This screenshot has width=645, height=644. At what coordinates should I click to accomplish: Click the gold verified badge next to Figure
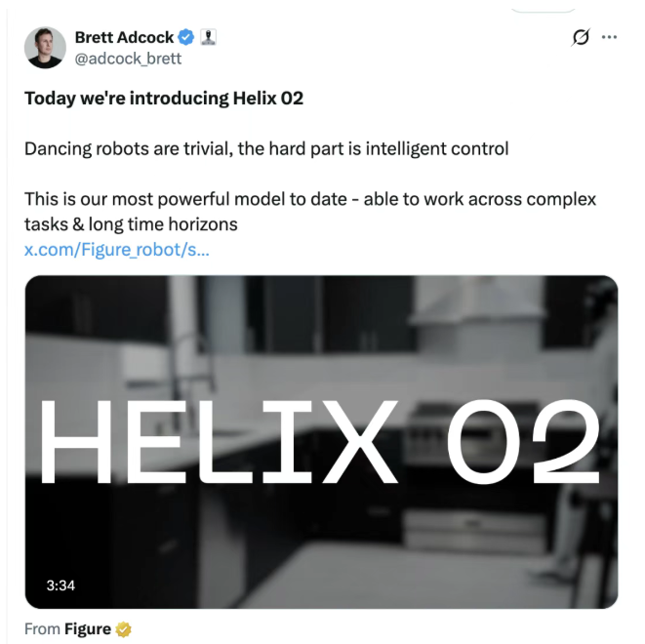point(123,629)
